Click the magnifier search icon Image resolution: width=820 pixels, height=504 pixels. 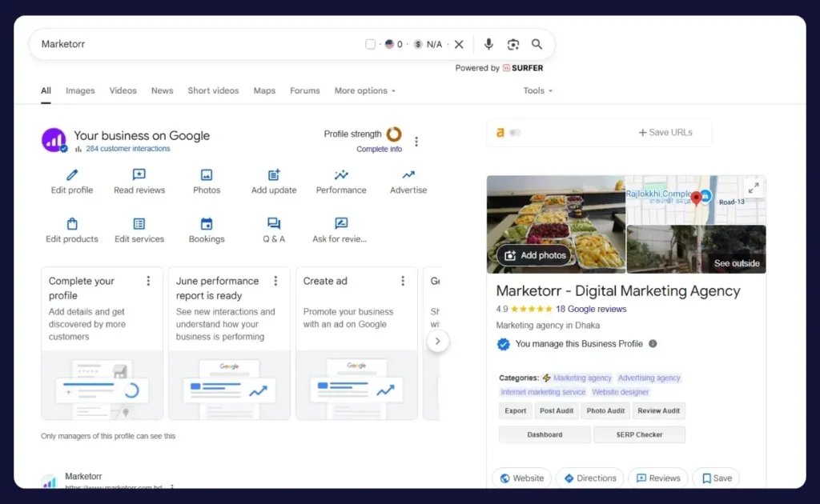537,44
